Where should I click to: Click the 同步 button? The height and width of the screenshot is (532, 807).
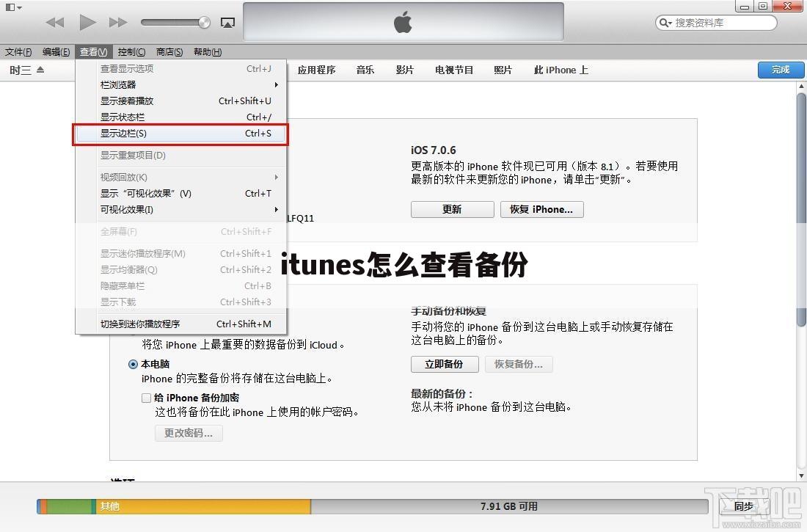[x=744, y=506]
